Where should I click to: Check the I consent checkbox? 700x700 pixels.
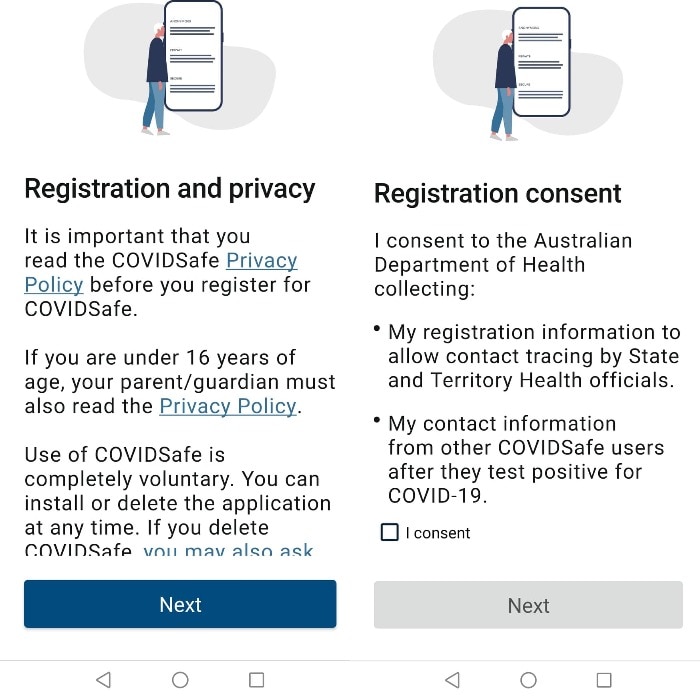coord(390,533)
